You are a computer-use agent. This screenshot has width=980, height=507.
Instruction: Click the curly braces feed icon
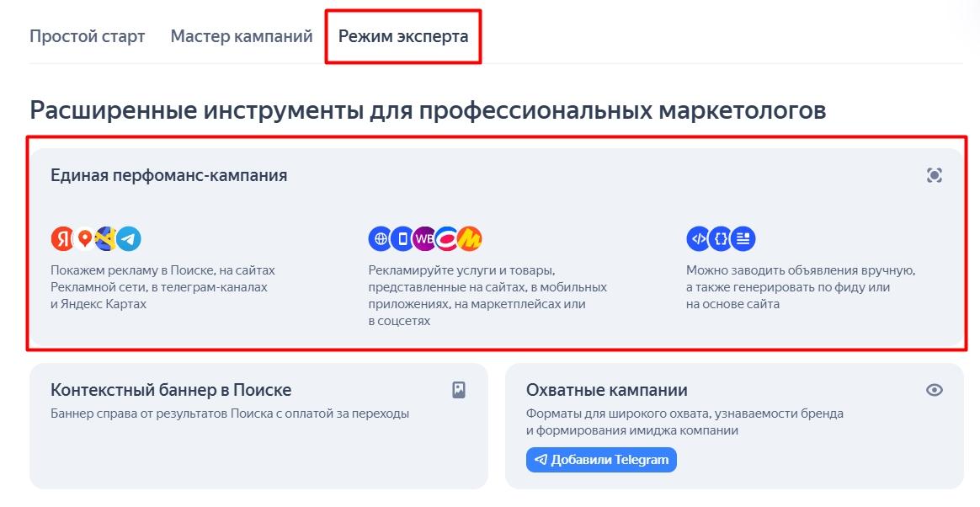tap(721, 239)
